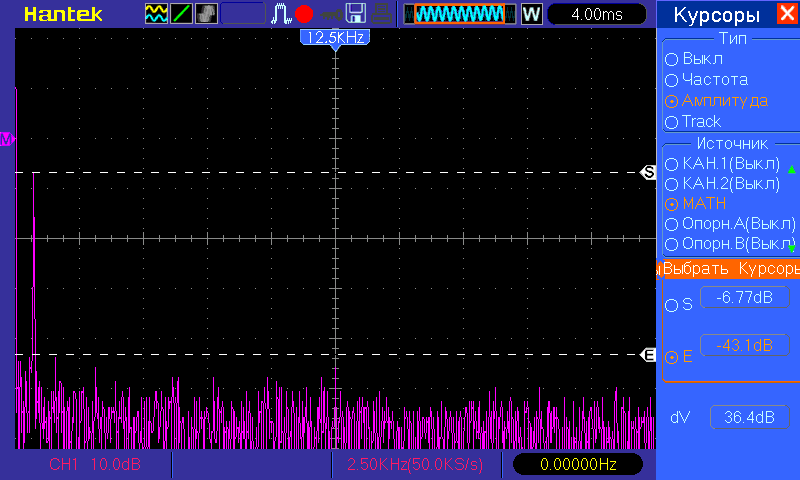Click the green up arrow in source list

[x=792, y=170]
